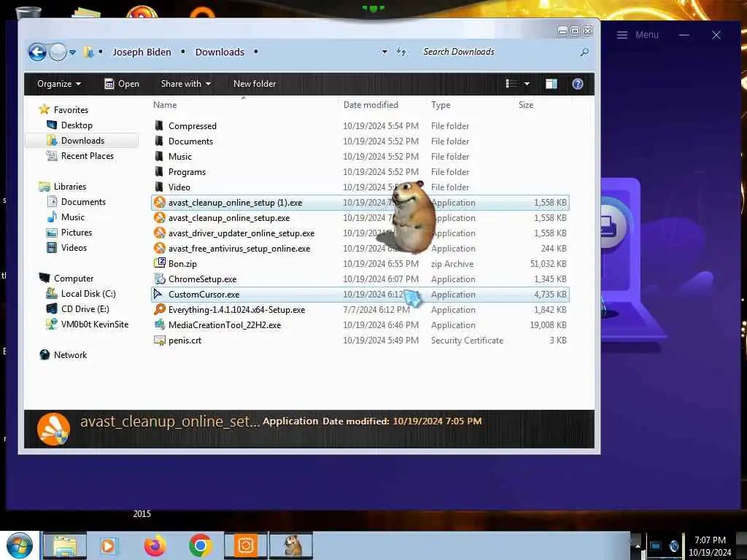Select the Bon.zip archive icon
Image resolution: width=747 pixels, height=560 pixels.
coord(160,262)
